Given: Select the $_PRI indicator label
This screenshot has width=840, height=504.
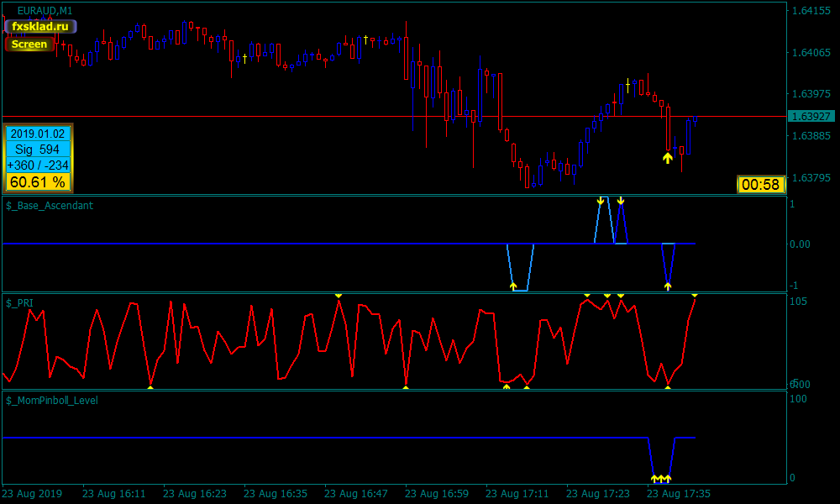Looking at the screenshot, I should tap(20, 302).
